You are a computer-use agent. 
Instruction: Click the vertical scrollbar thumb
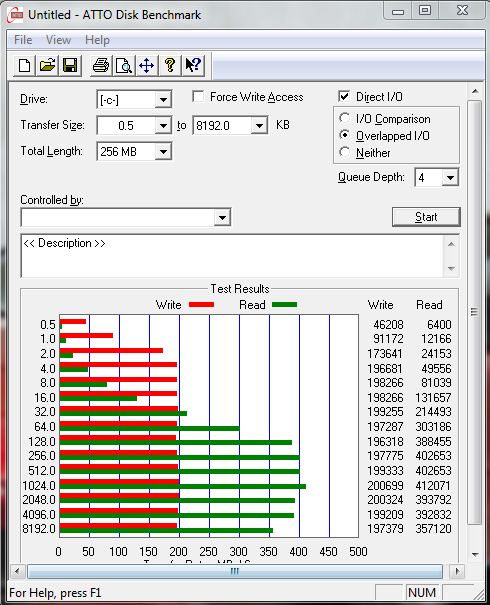475,312
